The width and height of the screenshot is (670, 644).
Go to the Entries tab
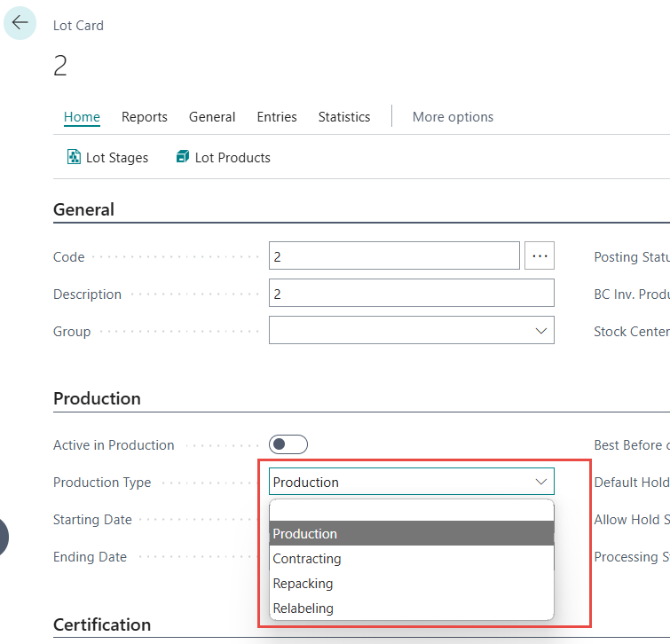[x=277, y=117]
